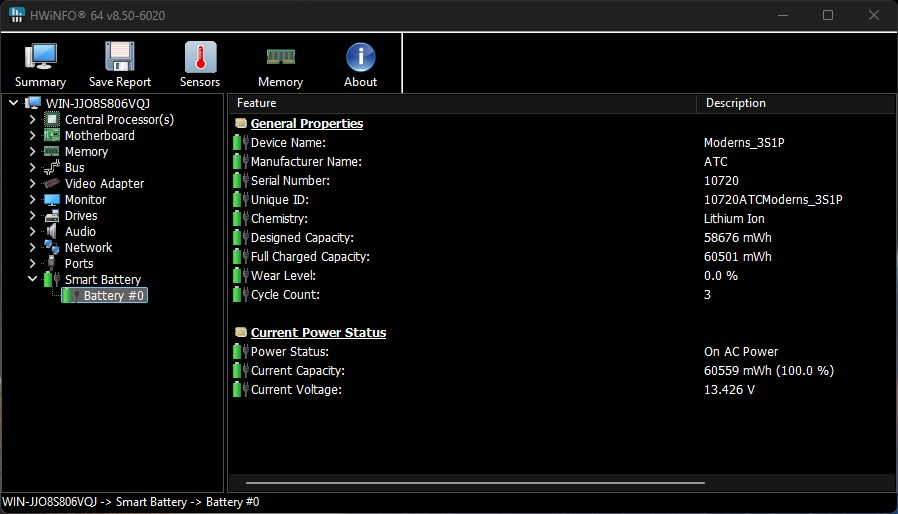Expand the Network tree node
Image resolution: width=898 pixels, height=514 pixels.
tap(33, 248)
